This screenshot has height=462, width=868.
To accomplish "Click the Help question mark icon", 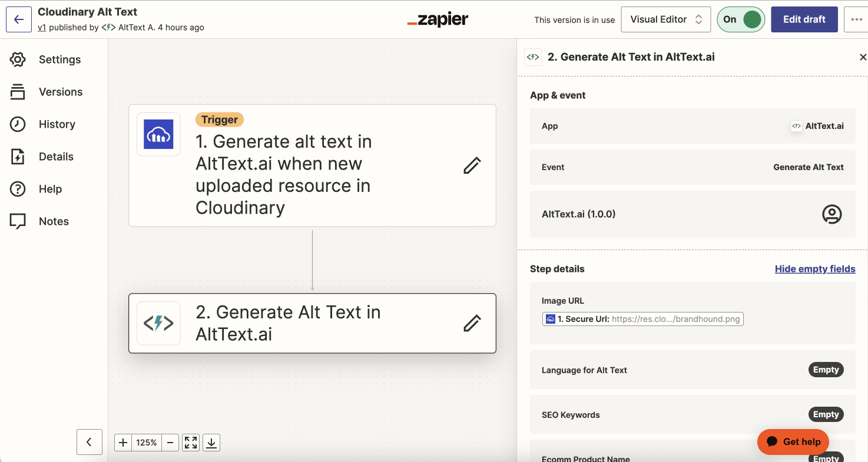I will click(x=18, y=189).
